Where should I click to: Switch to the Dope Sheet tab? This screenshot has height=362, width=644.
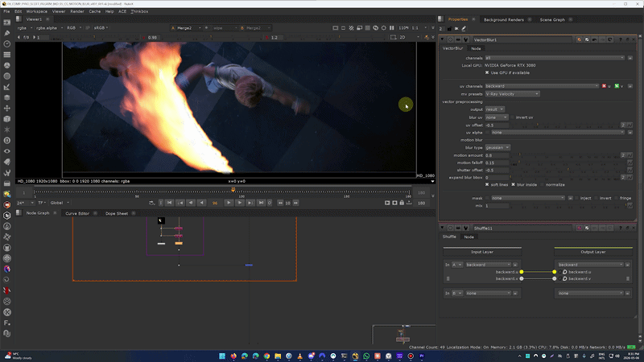click(117, 213)
